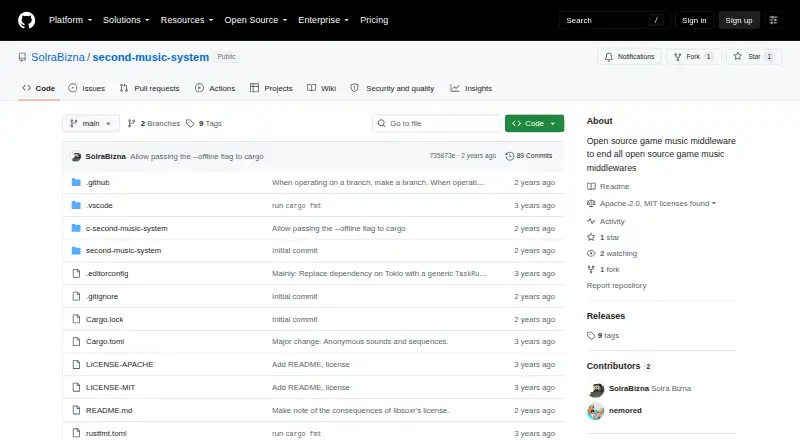Image resolution: width=800 pixels, height=440 pixels.
Task: Expand the green Code dropdown button
Action: click(x=534, y=124)
